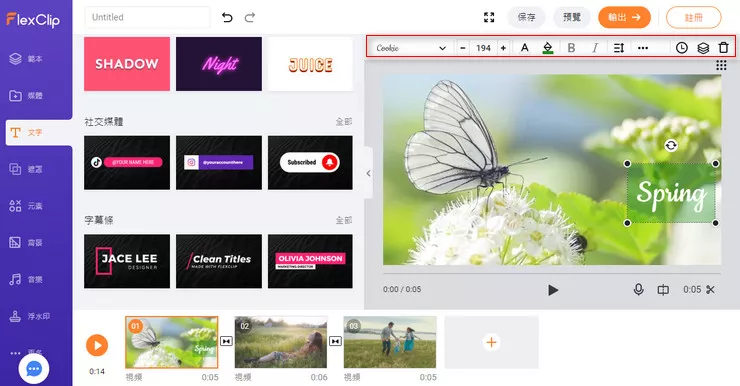
Task: Toggle italic formatting
Action: click(x=595, y=48)
